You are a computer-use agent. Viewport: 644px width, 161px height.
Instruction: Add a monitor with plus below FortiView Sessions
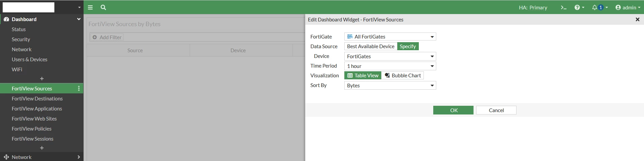click(42, 148)
